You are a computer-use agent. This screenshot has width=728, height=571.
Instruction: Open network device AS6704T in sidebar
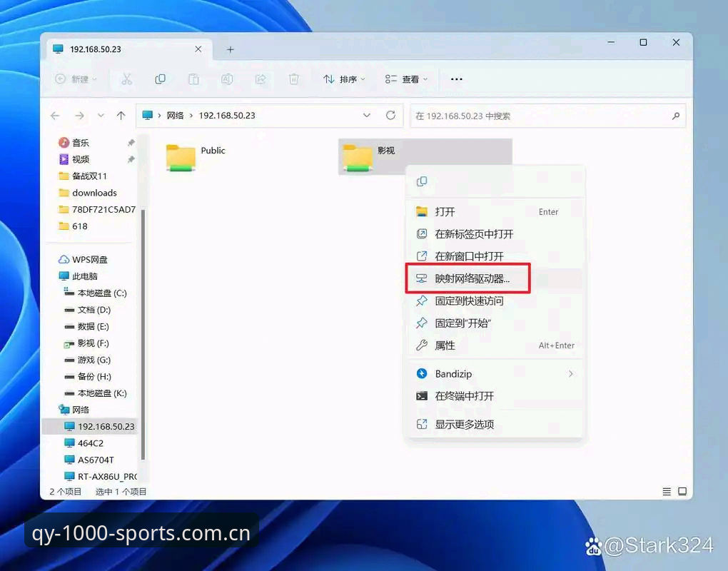[89, 460]
